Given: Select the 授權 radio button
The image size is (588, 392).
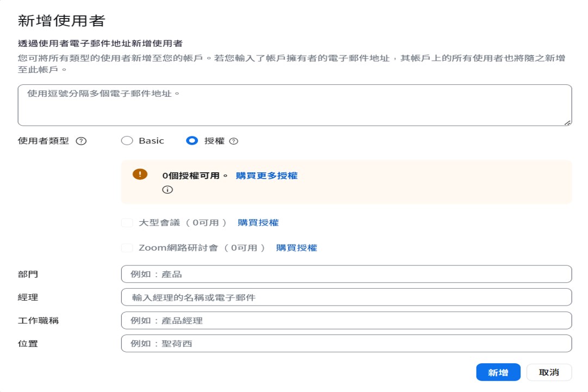Looking at the screenshot, I should (x=191, y=141).
